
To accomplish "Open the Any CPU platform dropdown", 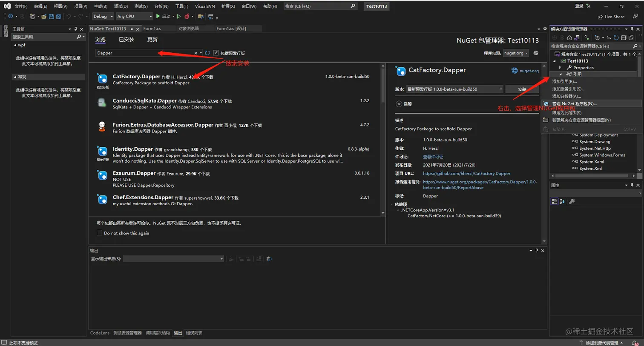I will pos(134,17).
